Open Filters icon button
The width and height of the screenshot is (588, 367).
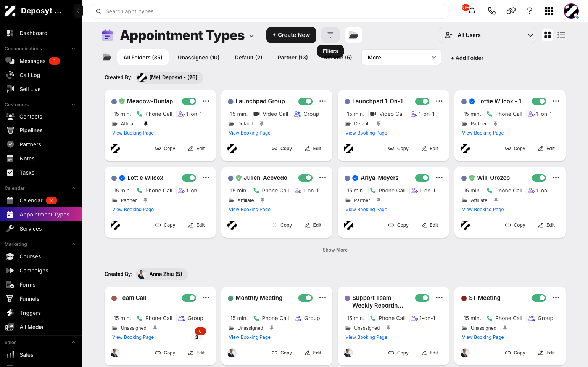click(x=330, y=35)
